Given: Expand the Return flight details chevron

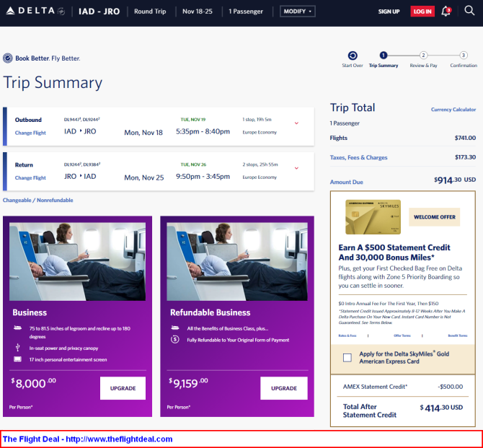Looking at the screenshot, I should [296, 168].
